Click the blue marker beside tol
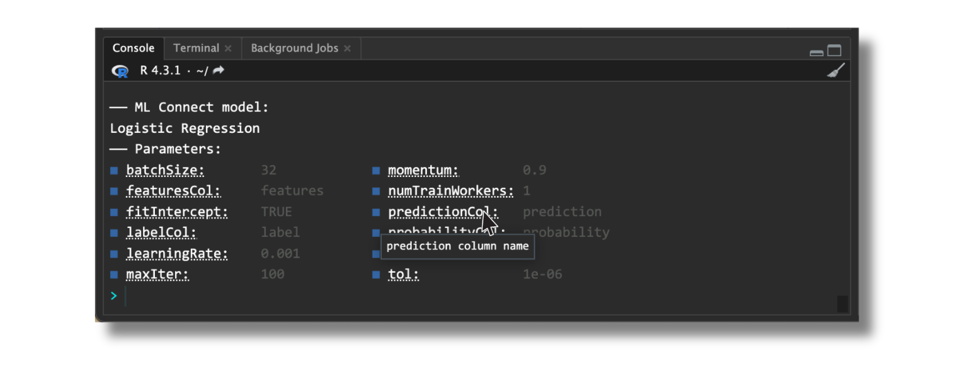Image resolution: width=980 pixels, height=378 pixels. pos(376,275)
